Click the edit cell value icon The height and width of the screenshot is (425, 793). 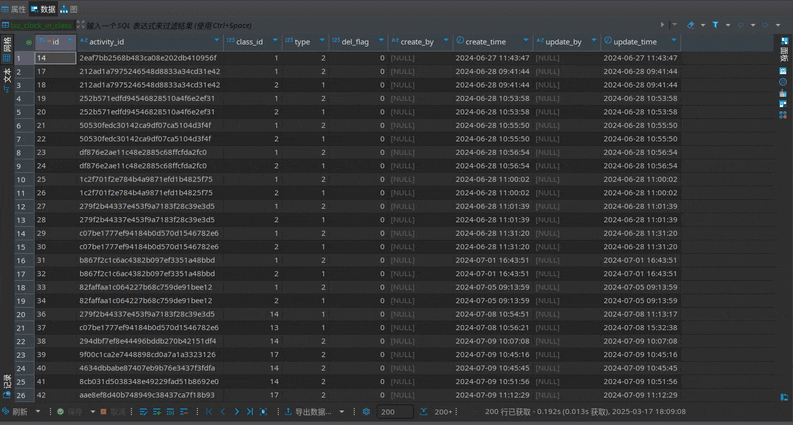coord(144,412)
